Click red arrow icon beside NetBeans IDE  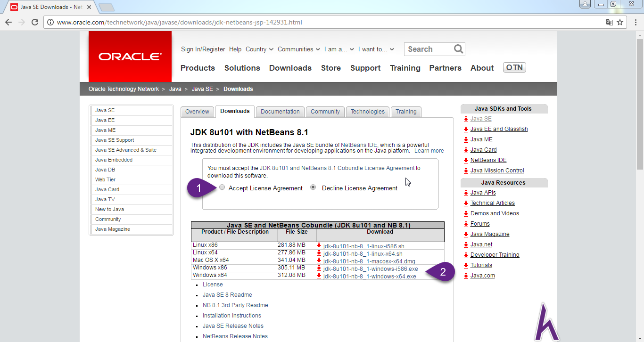click(x=466, y=160)
